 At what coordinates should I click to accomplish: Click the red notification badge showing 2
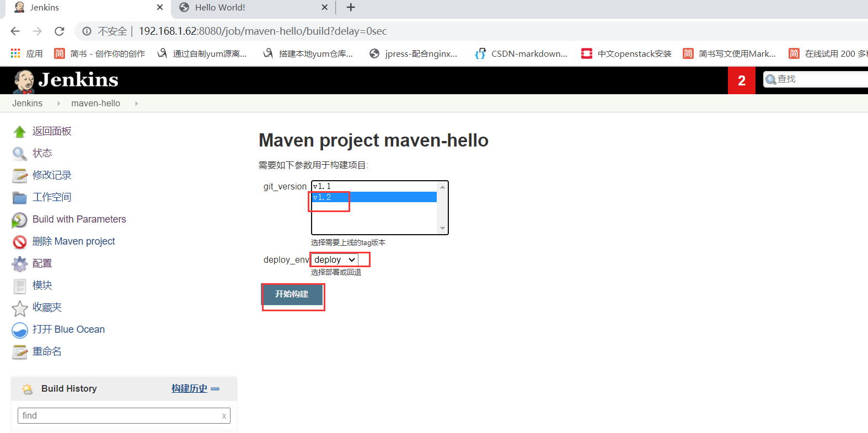[x=742, y=80]
